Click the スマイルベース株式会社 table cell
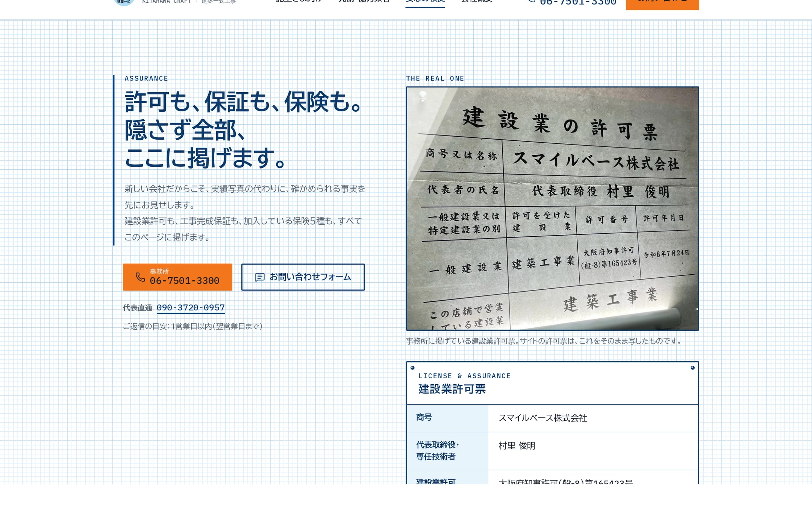The image size is (812, 508). pos(593,418)
